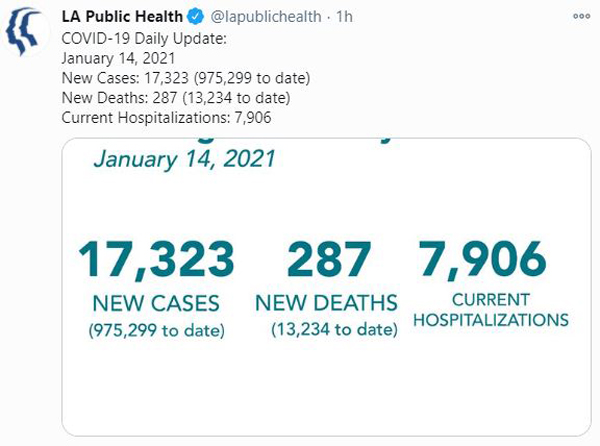Open the @lapublichealth handle link

(266, 16)
